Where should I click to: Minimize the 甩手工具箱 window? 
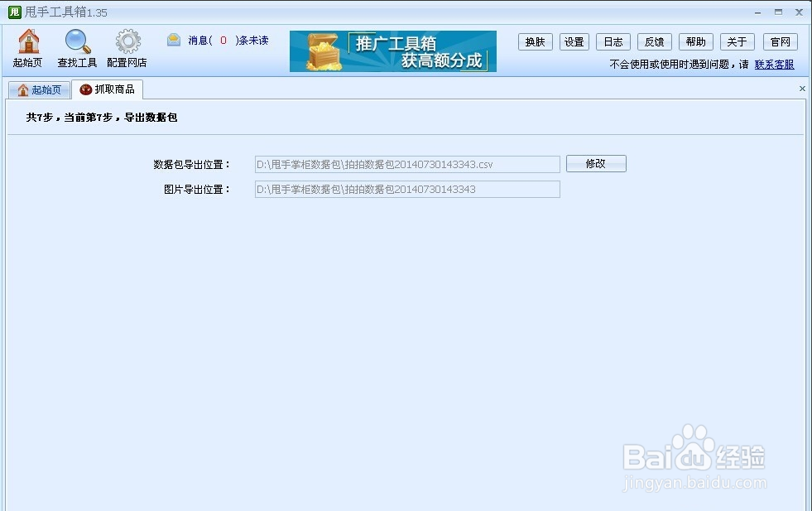point(757,12)
